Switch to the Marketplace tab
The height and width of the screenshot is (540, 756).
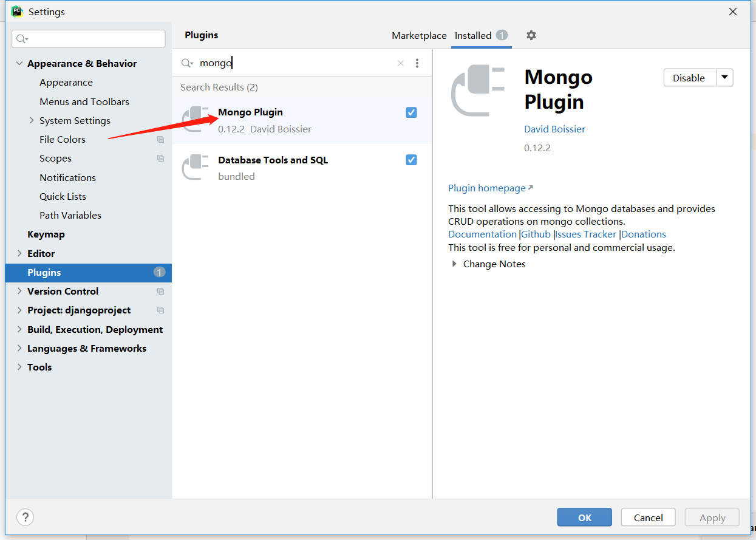click(x=419, y=36)
